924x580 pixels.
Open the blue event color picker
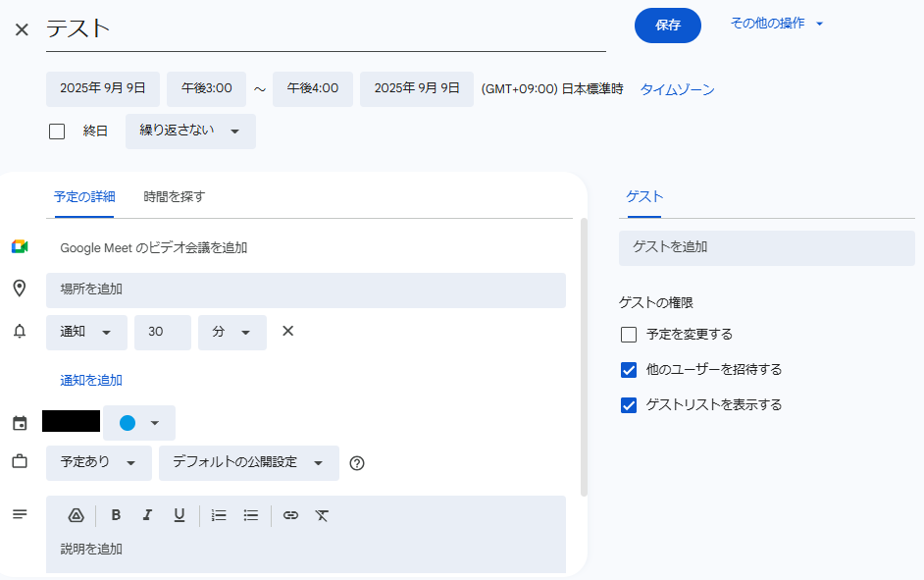139,423
